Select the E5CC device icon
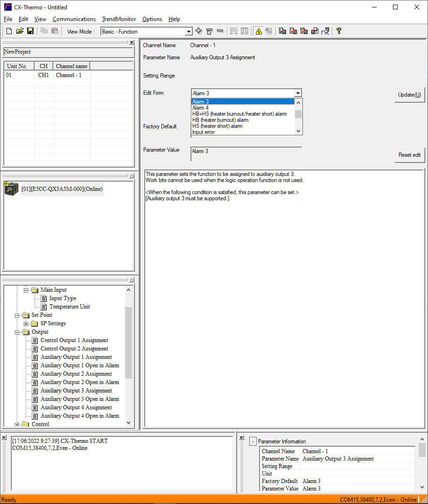The image size is (428, 504). [11, 189]
